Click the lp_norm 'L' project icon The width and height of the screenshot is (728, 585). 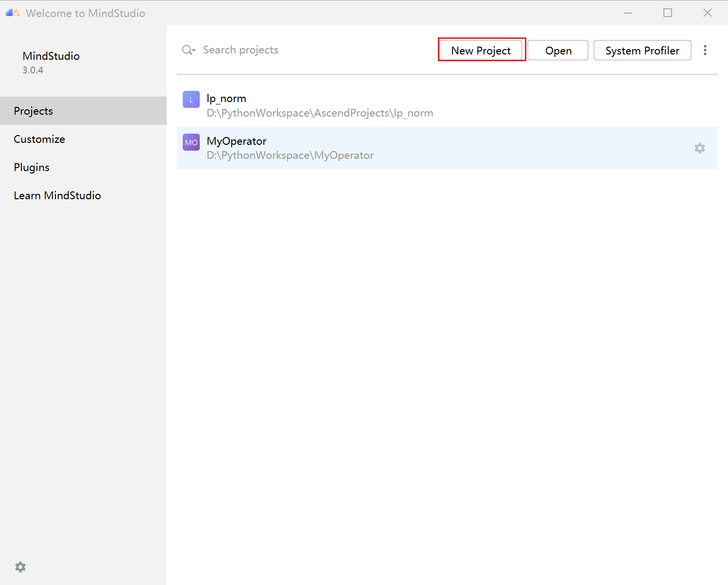[191, 100]
